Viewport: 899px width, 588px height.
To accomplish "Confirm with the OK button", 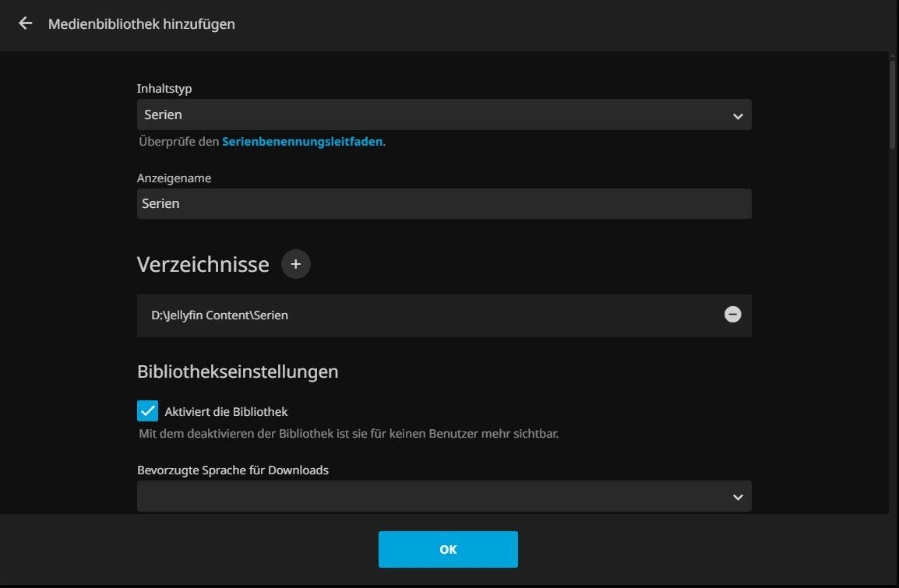I will 448,550.
